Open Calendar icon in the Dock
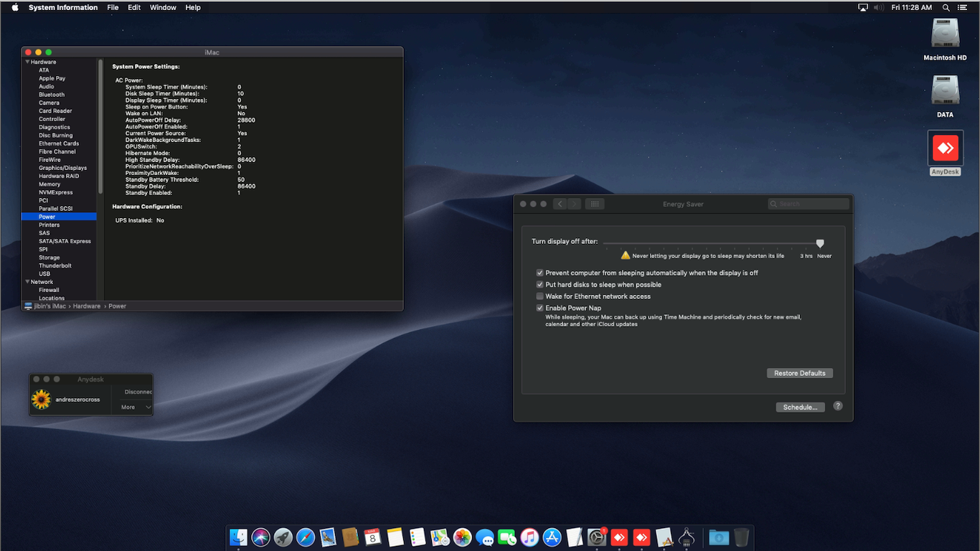980x551 pixels. pyautogui.click(x=372, y=537)
